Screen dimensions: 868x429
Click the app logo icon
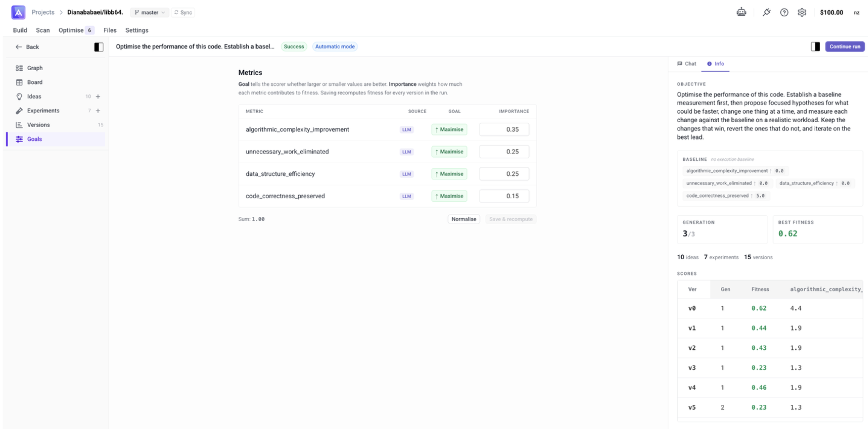tap(18, 12)
